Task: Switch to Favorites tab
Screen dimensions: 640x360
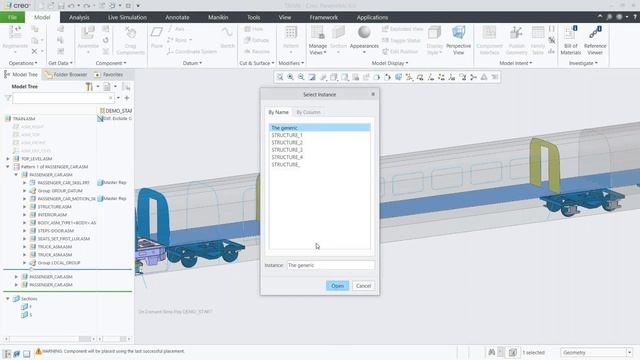Action: coord(109,75)
